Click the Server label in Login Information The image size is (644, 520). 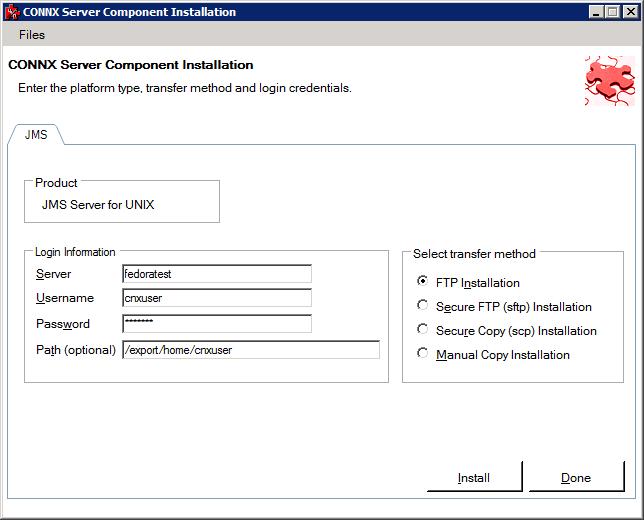tap(53, 274)
